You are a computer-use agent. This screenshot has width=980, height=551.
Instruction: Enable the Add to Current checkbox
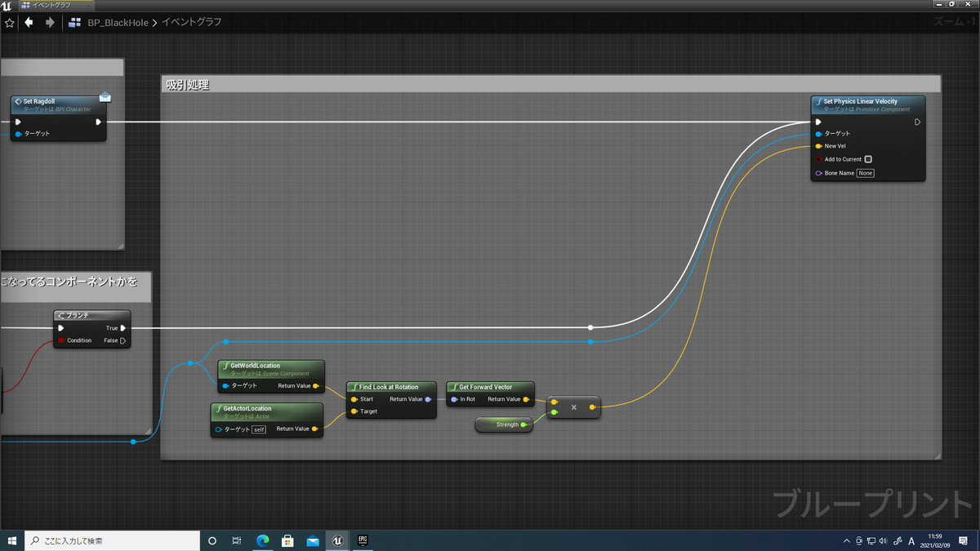868,159
